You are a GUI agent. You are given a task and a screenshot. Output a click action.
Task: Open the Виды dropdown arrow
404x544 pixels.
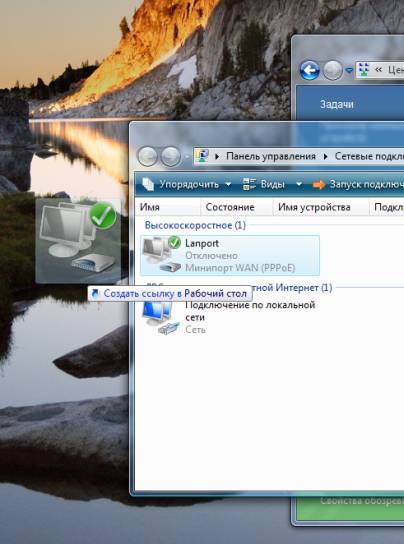[298, 184]
